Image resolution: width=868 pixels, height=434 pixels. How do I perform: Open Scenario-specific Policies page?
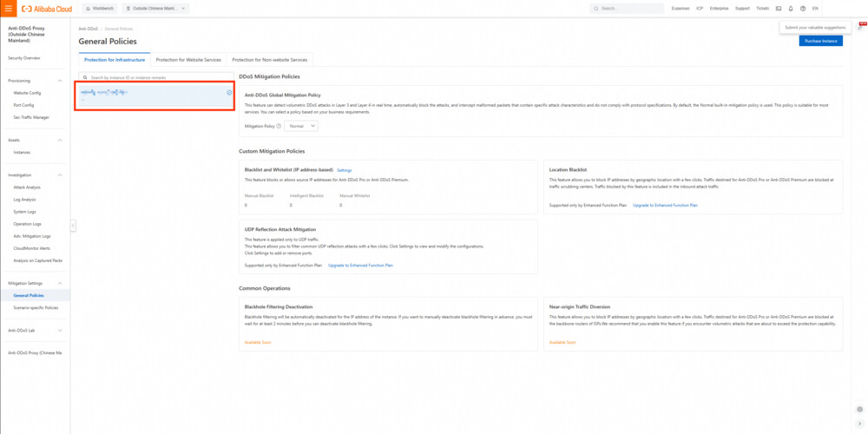(36, 308)
